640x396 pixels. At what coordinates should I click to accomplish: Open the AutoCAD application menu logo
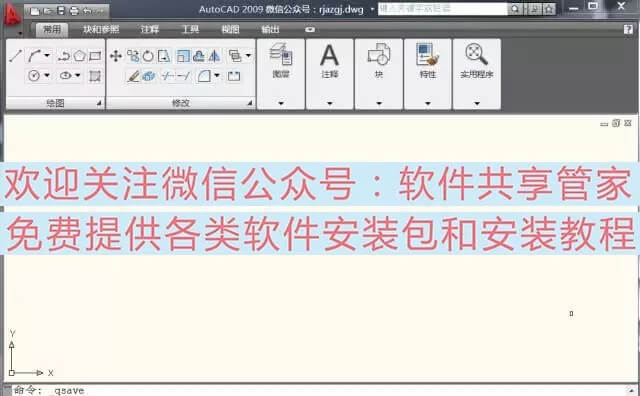click(x=12, y=16)
